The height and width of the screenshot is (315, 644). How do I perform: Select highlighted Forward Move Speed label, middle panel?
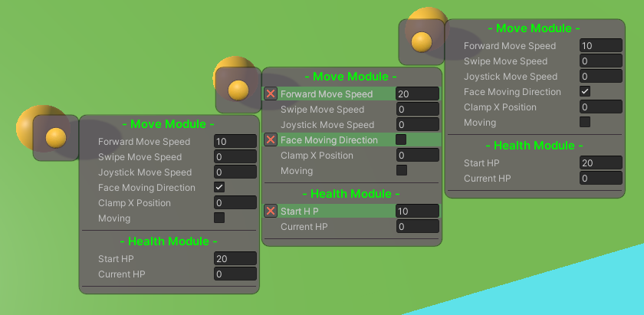point(327,94)
